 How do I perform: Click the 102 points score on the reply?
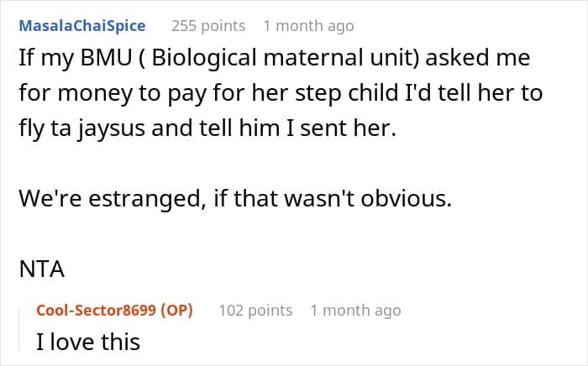point(255,310)
